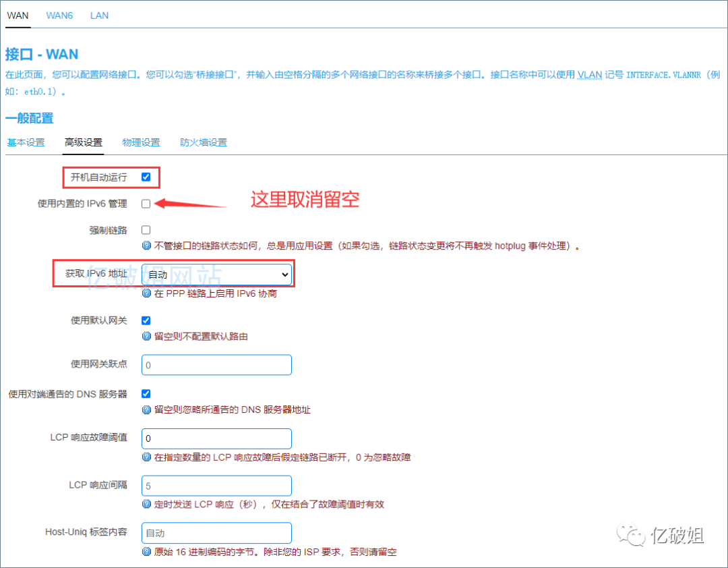Click the help icon under LCP 响应间隔
Image resolution: width=728 pixels, height=568 pixels.
pyautogui.click(x=146, y=504)
